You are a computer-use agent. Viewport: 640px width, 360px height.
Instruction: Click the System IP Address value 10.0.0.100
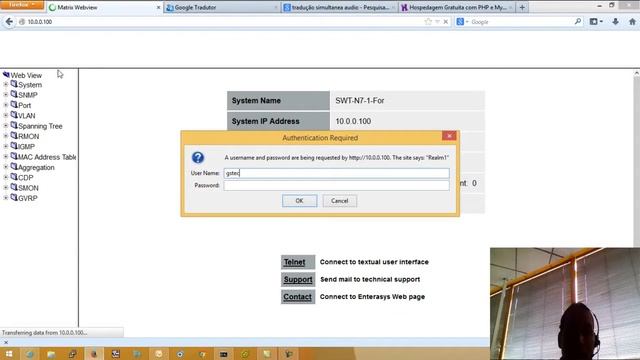[353, 121]
